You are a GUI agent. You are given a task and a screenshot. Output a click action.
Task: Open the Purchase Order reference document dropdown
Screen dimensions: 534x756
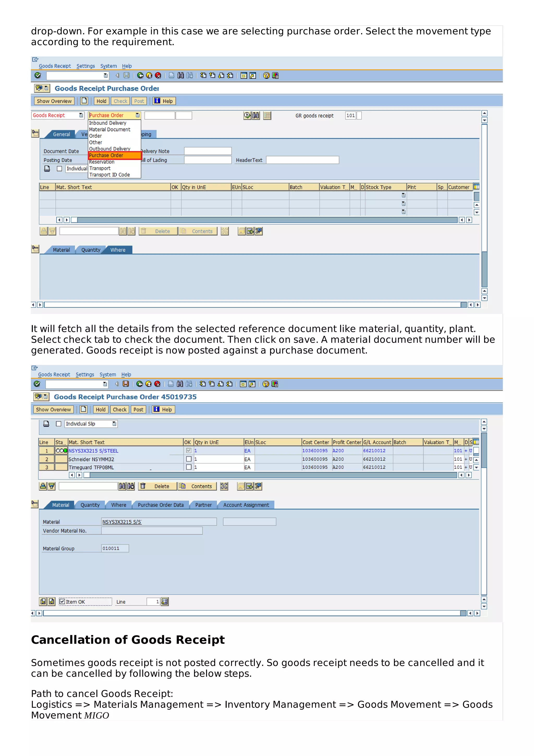coord(137,115)
